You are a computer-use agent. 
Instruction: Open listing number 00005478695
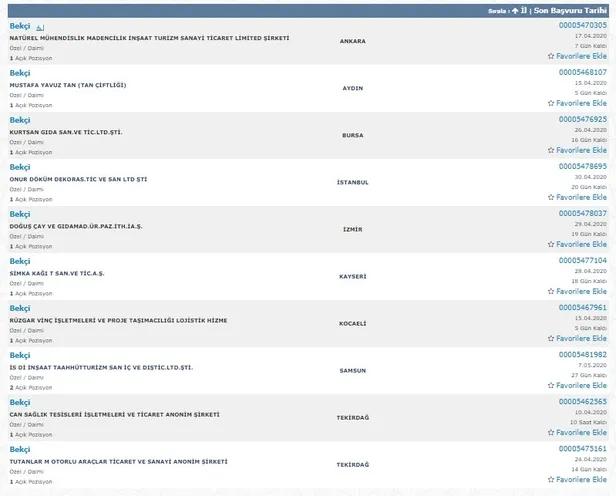tap(581, 166)
